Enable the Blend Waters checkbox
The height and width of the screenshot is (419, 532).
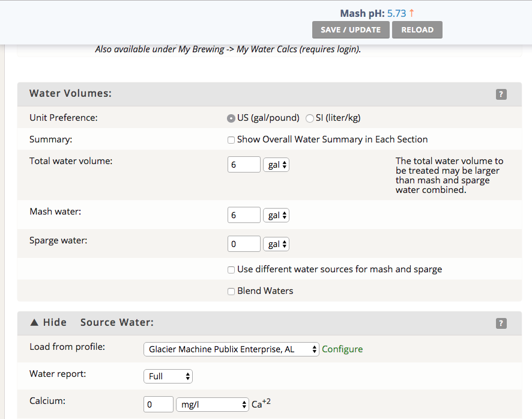[x=231, y=292]
